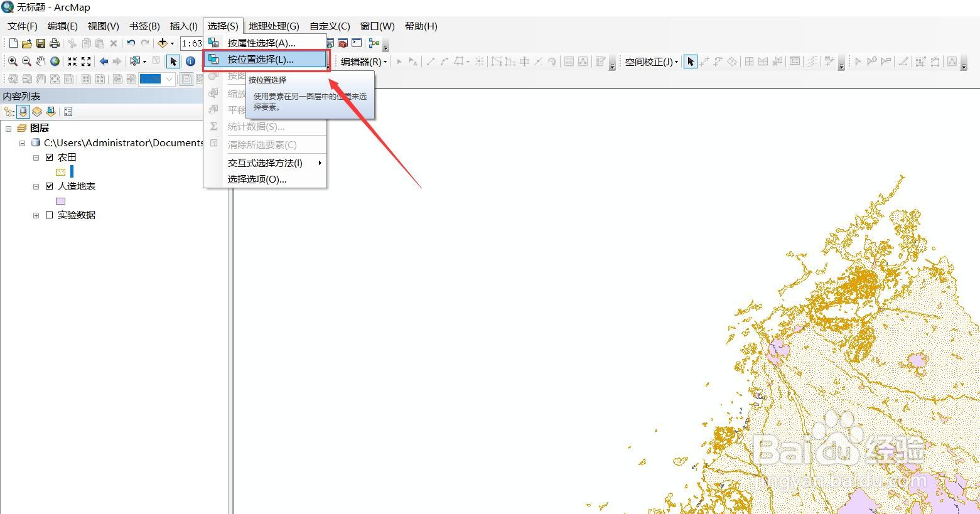
Task: Choose 选择选项(O)... from the menu
Action: point(264,179)
